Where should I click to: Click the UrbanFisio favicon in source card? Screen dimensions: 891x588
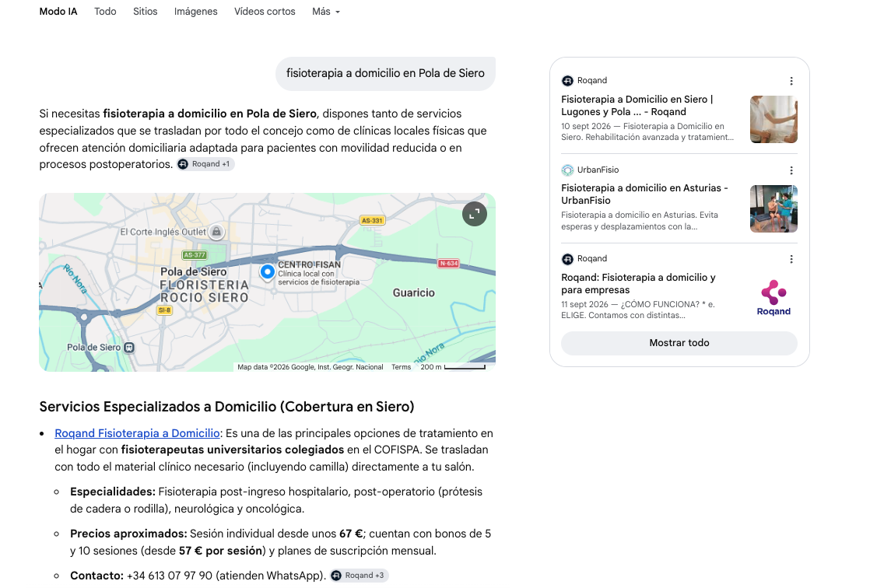567,170
